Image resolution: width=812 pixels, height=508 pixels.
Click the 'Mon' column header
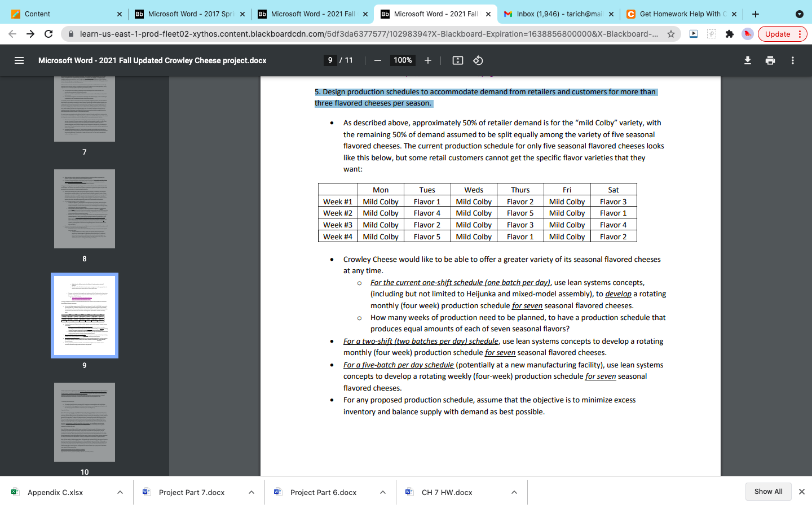(x=381, y=190)
